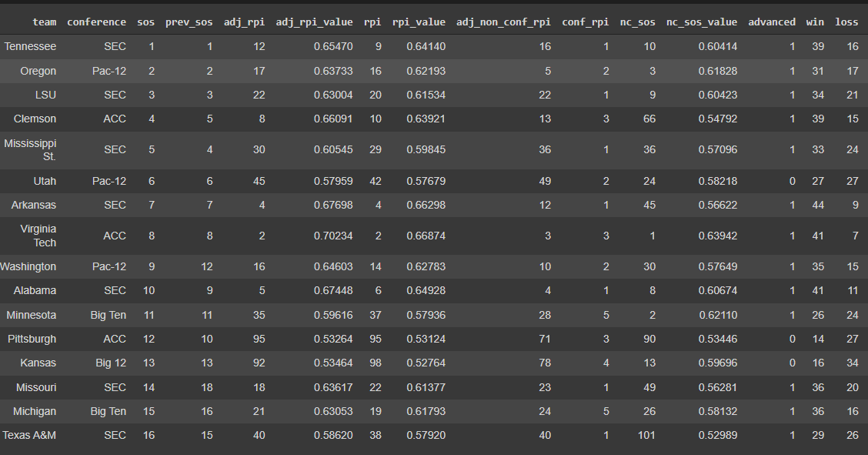Click Pittsburgh's adj_rpi_value 0.53264
The width and height of the screenshot is (868, 455).
point(333,339)
